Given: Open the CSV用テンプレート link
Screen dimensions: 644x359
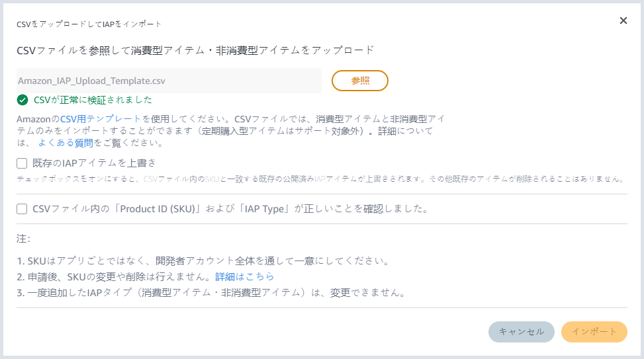Looking at the screenshot, I should tap(101, 119).
